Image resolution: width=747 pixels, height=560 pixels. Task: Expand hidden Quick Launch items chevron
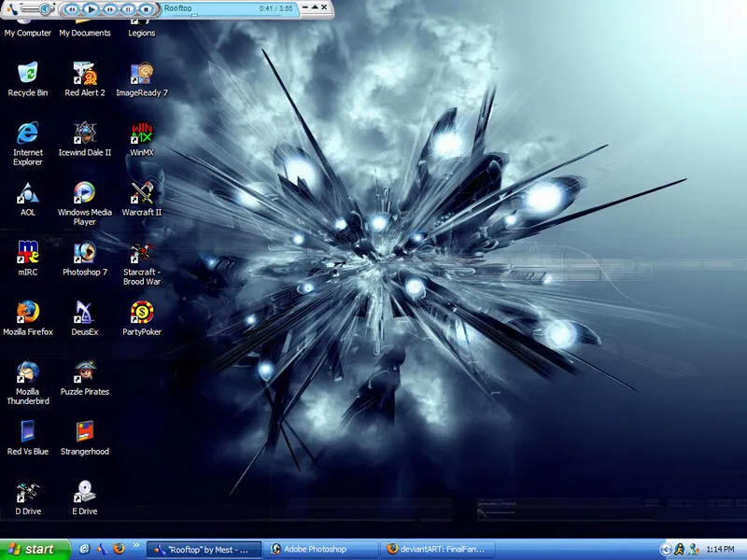[135, 545]
